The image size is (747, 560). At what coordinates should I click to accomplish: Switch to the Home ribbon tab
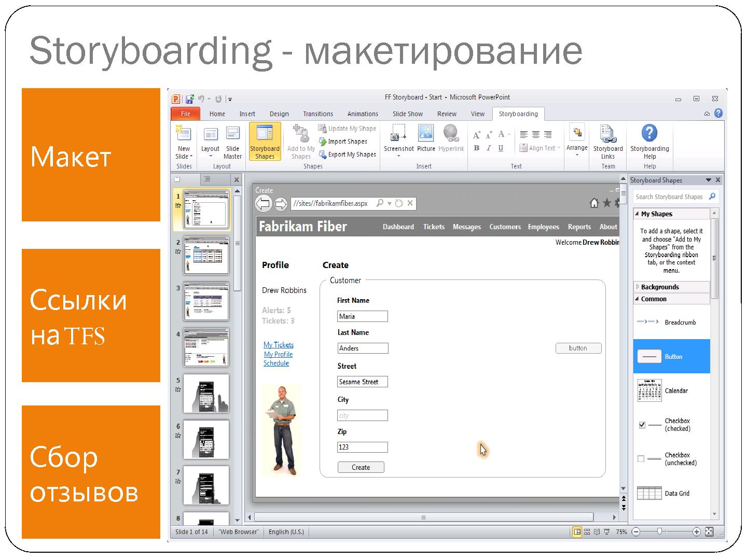pos(217,114)
